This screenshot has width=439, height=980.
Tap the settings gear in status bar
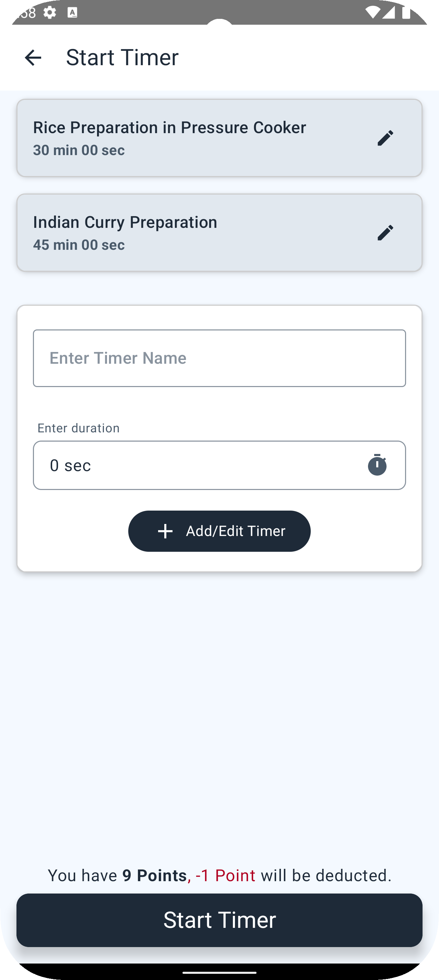pyautogui.click(x=50, y=13)
